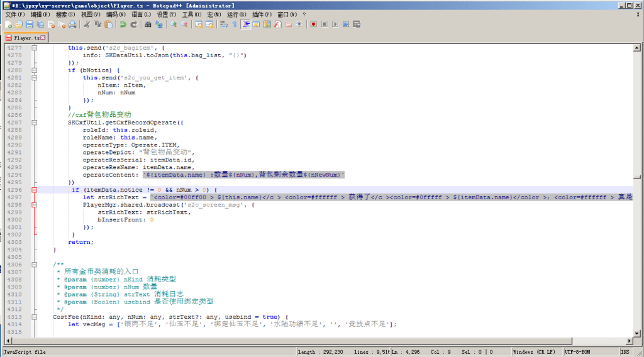Cut selection using scissors icon
644x357 pixels.
coord(87,25)
